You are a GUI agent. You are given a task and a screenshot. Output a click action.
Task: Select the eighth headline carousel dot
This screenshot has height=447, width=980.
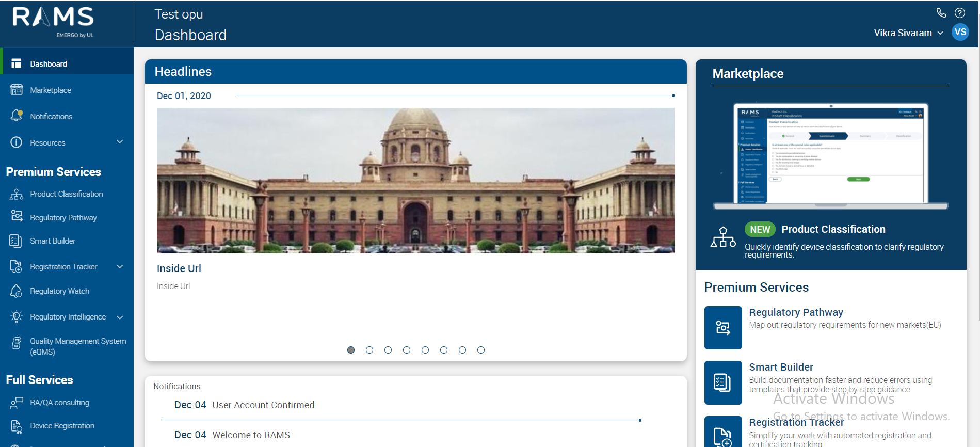pos(481,350)
